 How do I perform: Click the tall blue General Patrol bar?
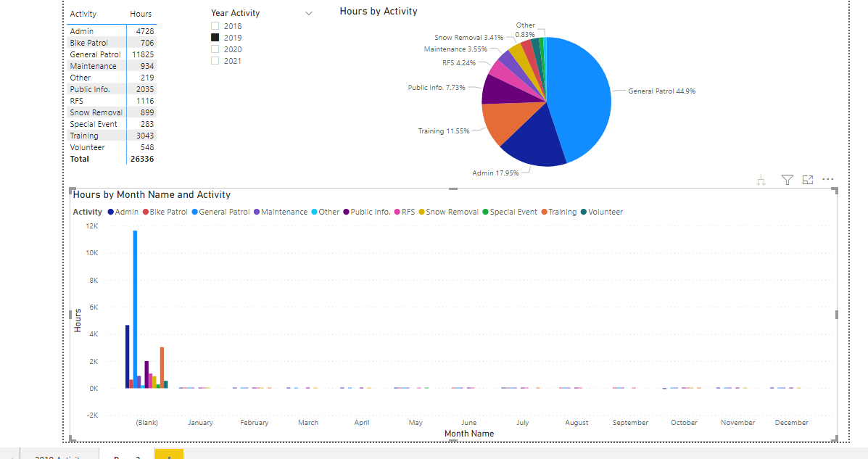(x=135, y=309)
